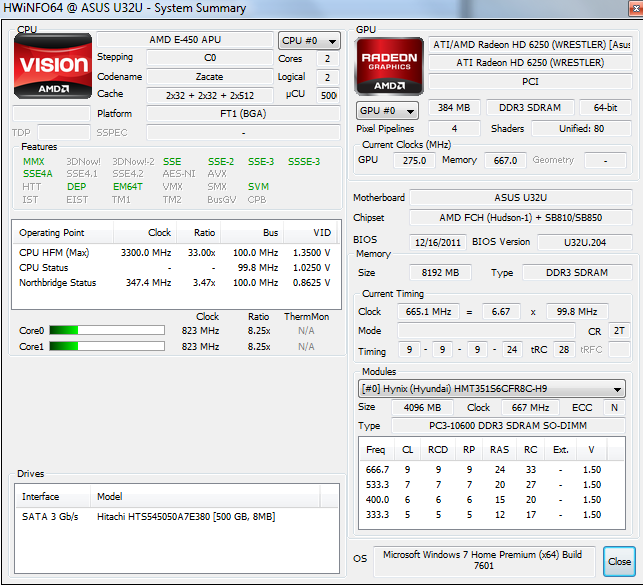This screenshot has width=643, height=585.
Task: Click the Radeon Graphics GPU logo
Action: [389, 66]
